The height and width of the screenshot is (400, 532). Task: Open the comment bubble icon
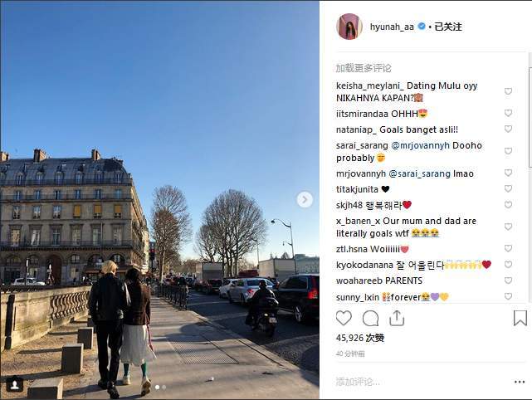(x=370, y=319)
